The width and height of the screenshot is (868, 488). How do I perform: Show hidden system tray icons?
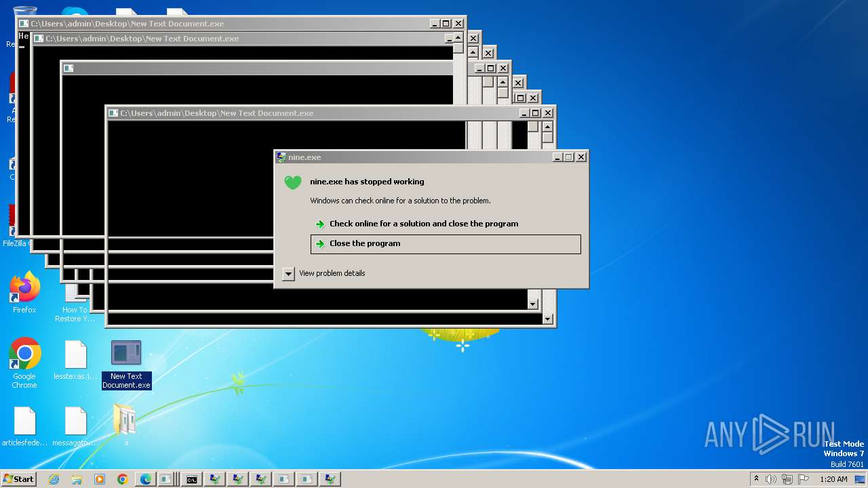(756, 479)
